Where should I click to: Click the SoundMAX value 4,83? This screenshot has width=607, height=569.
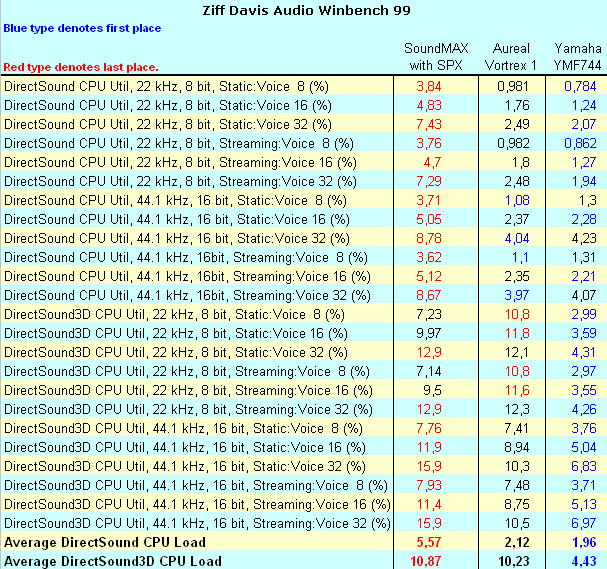point(429,105)
